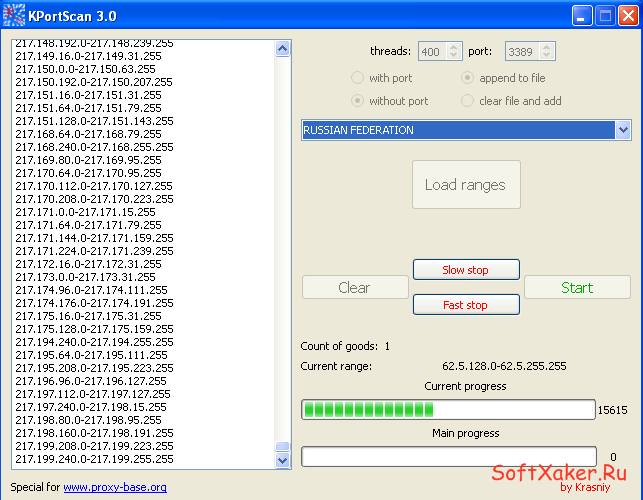Open the www.proxy-base.org link

[115, 487]
